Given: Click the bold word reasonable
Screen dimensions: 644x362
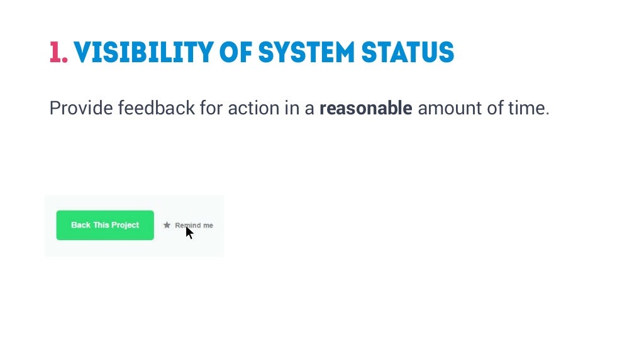Looking at the screenshot, I should (365, 108).
